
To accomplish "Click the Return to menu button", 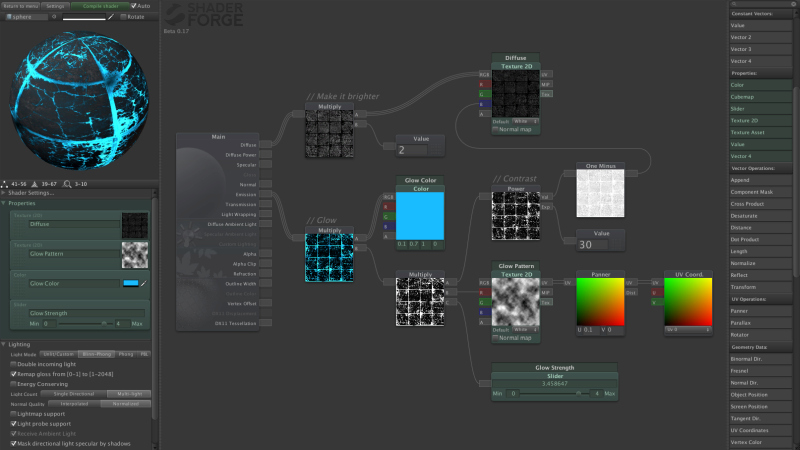I will tap(20, 6).
